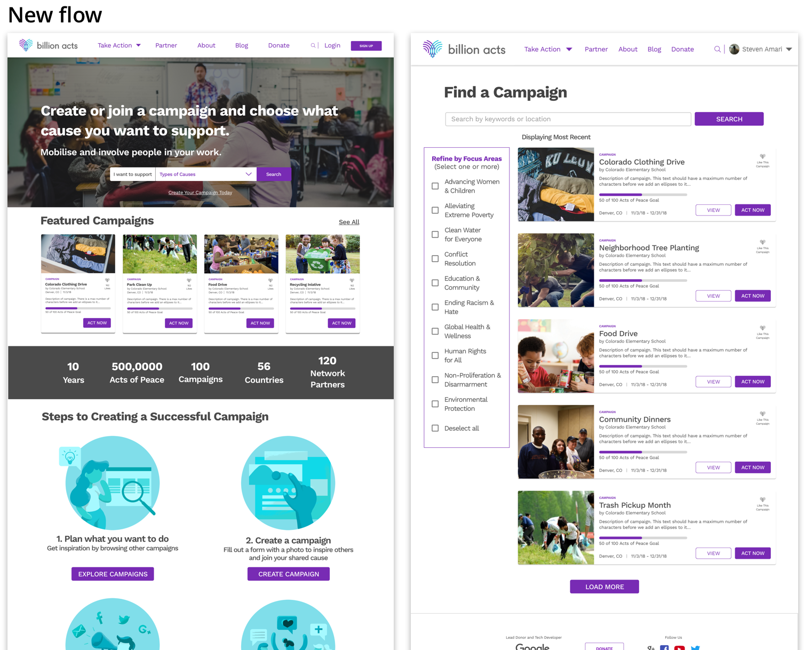This screenshot has width=812, height=650.
Task: Click the billion acts logo in left mockup
Action: point(48,45)
